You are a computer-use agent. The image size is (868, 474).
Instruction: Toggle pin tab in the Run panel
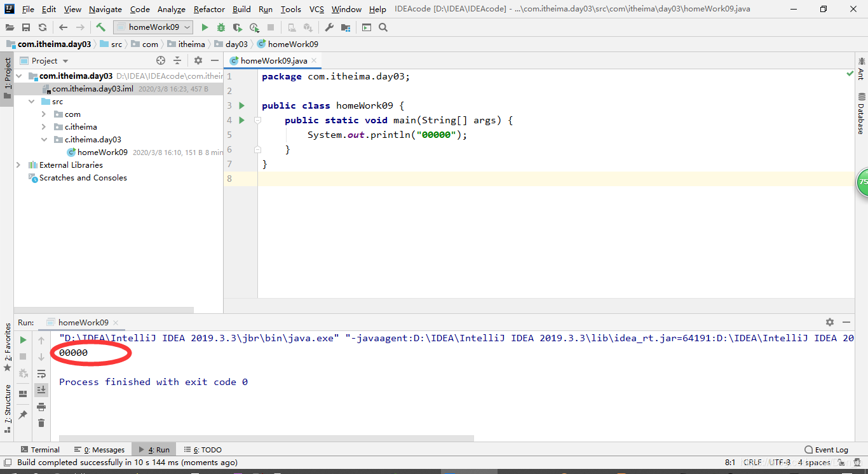point(23,415)
